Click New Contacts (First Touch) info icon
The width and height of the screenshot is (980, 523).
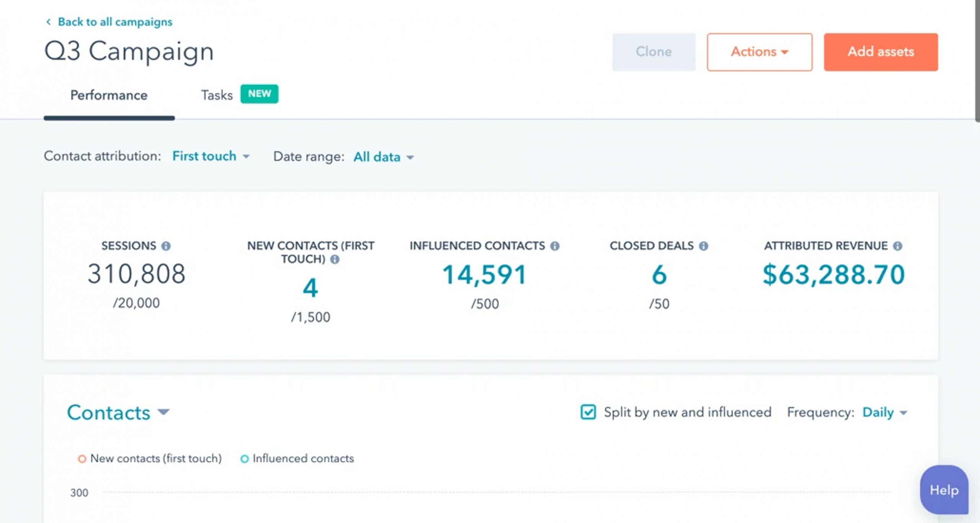click(335, 259)
